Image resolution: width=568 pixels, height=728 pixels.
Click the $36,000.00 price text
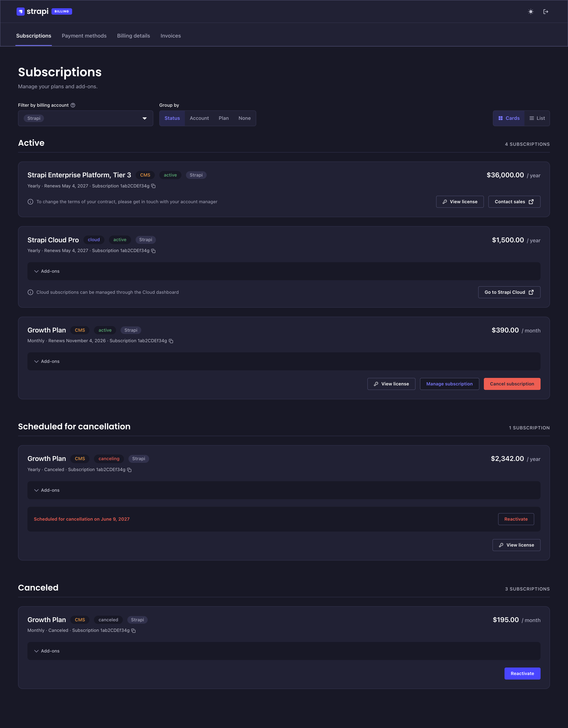pyautogui.click(x=505, y=175)
